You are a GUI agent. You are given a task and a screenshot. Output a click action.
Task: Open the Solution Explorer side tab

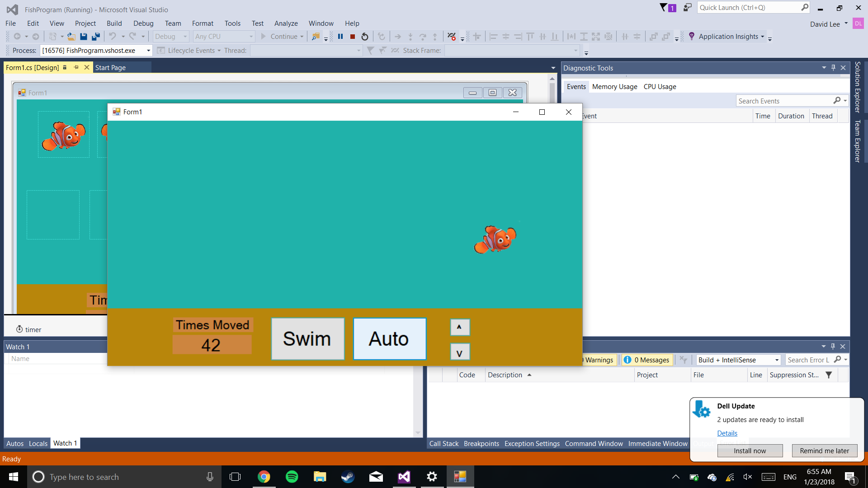point(857,87)
